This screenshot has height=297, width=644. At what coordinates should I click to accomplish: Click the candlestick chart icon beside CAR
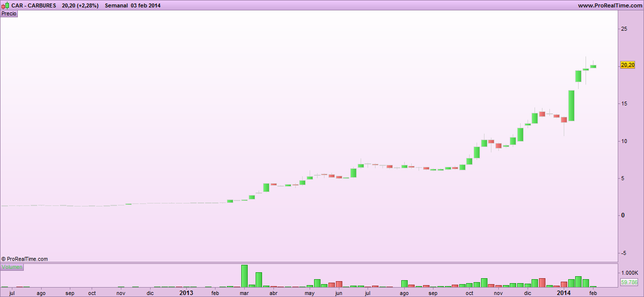click(x=5, y=5)
